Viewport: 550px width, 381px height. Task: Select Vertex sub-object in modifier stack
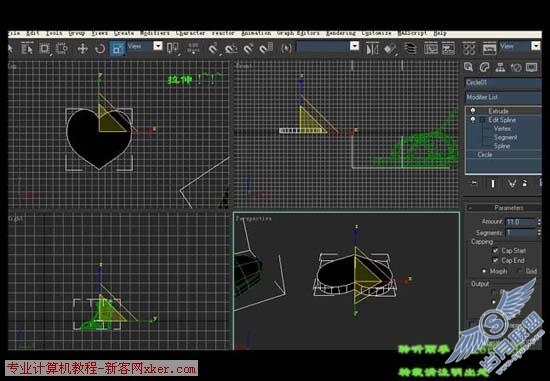502,129
